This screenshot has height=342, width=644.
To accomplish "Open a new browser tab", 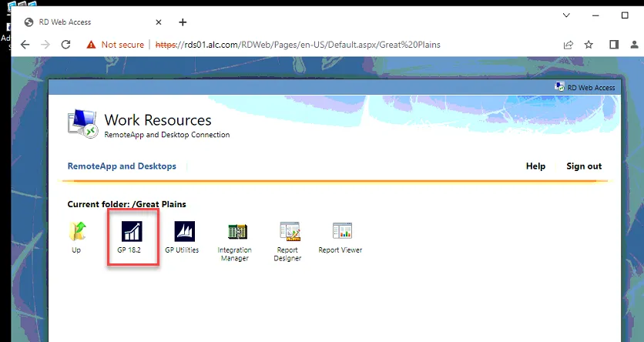I will click(183, 22).
